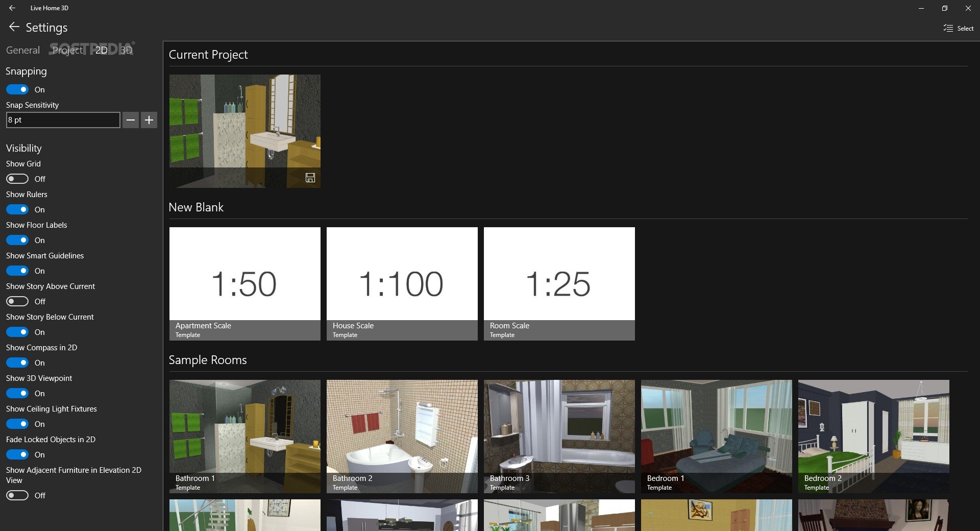Image resolution: width=980 pixels, height=531 pixels.
Task: Enable Show Story Above Current
Action: pos(17,301)
